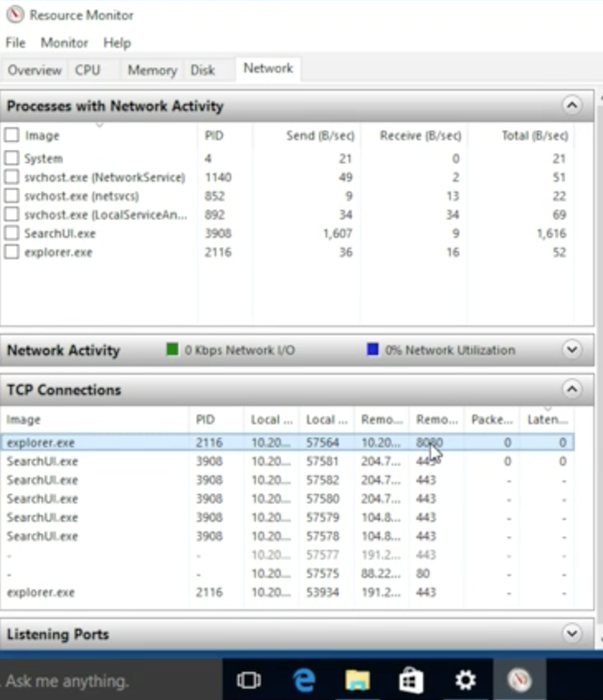Open the Help menu
Screen dimensions: 603x700
coord(117,43)
